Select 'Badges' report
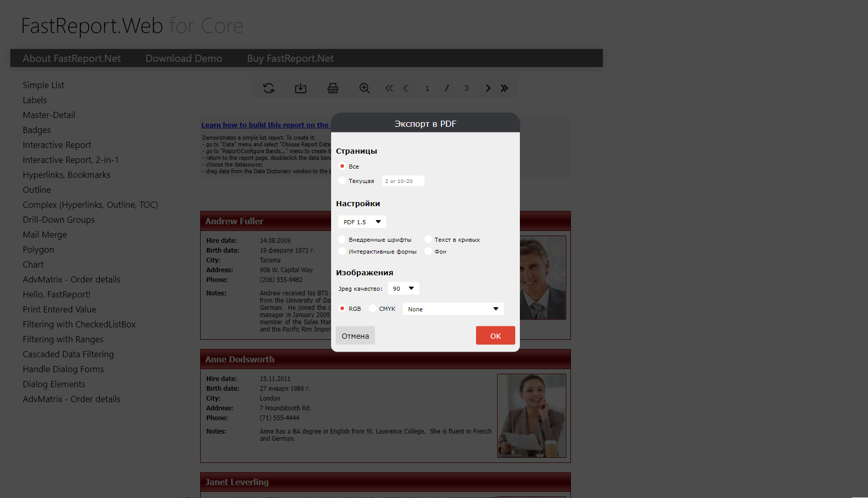Viewport: 868px width, 498px height. tap(37, 130)
